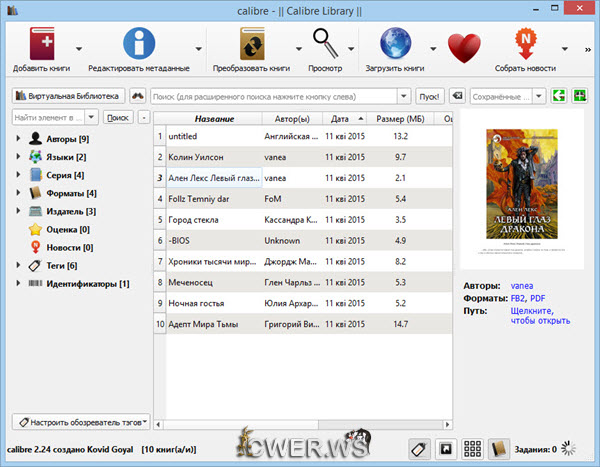The image size is (600, 467).
Task: Click the Convert books icon
Action: pyautogui.click(x=251, y=45)
